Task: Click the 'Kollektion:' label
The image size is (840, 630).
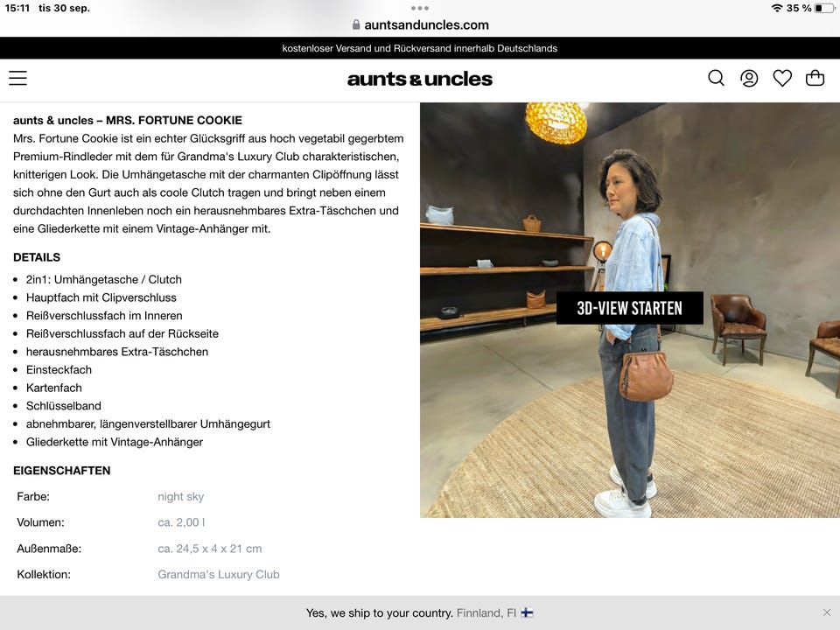Action: 44,574
